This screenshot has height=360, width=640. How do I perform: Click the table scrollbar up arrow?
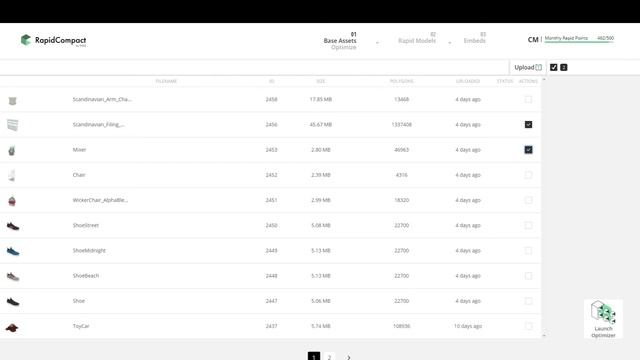click(x=544, y=80)
